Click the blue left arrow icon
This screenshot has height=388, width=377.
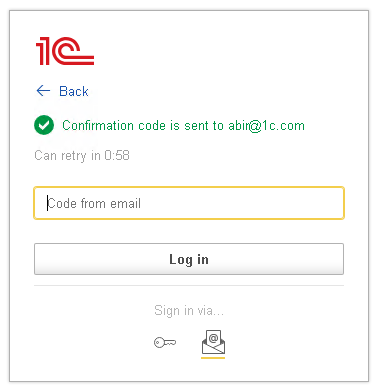pos(43,91)
